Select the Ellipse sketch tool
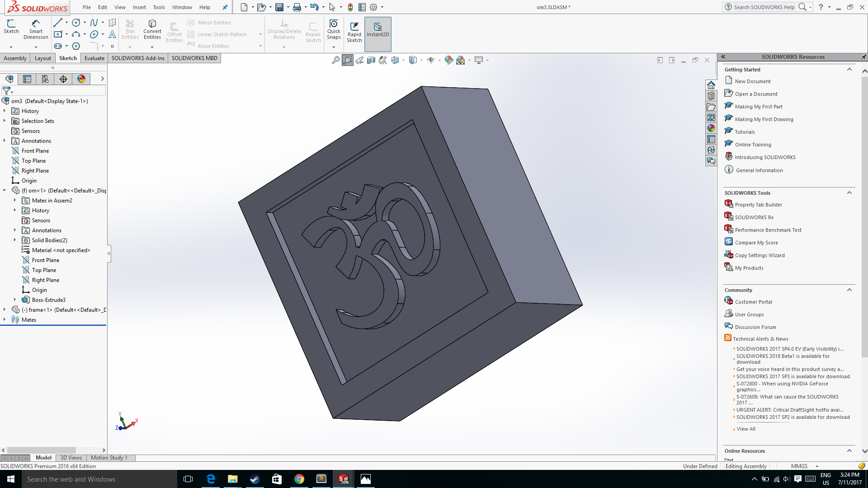 [94, 34]
